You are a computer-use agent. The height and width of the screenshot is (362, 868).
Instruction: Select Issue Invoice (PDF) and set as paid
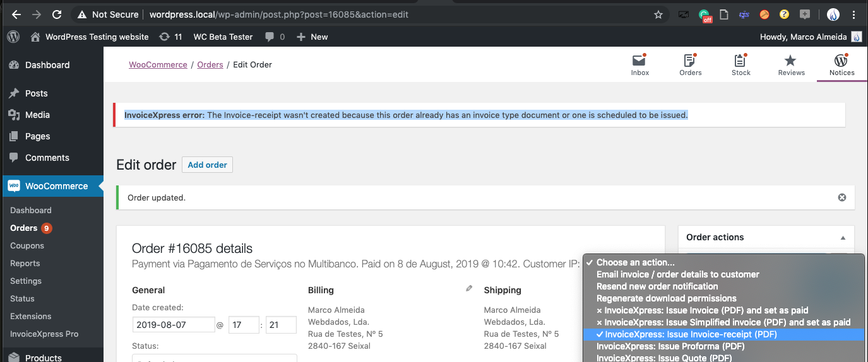(723, 310)
